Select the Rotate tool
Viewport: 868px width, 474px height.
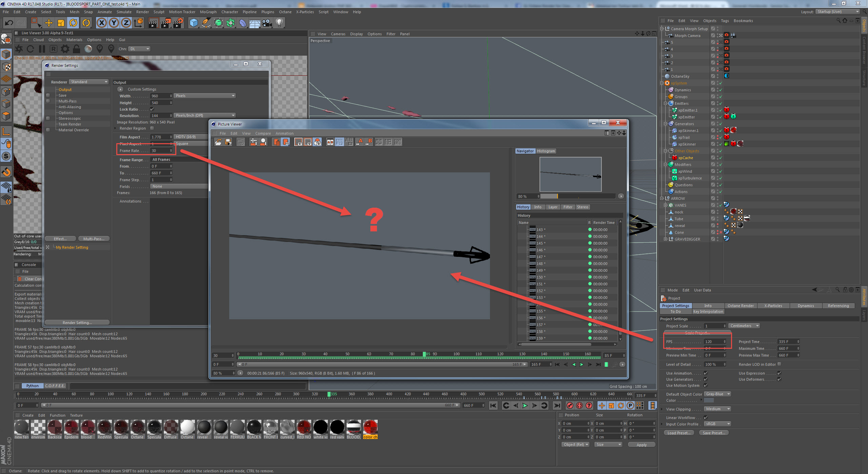click(x=73, y=23)
